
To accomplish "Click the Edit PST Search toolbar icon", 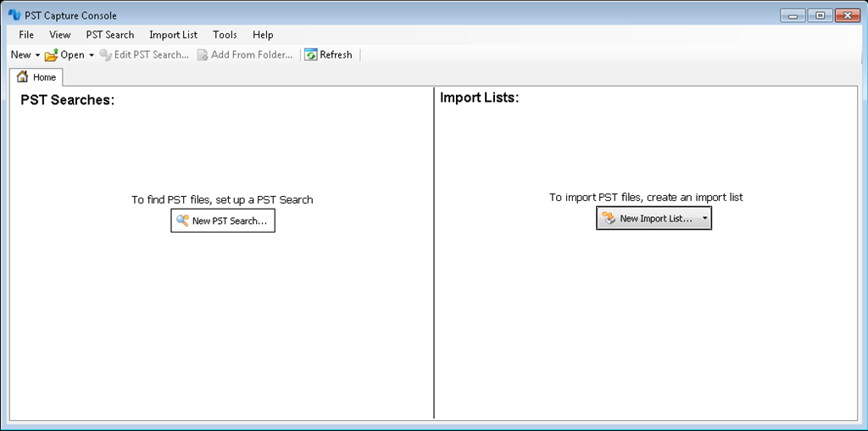I will [106, 55].
